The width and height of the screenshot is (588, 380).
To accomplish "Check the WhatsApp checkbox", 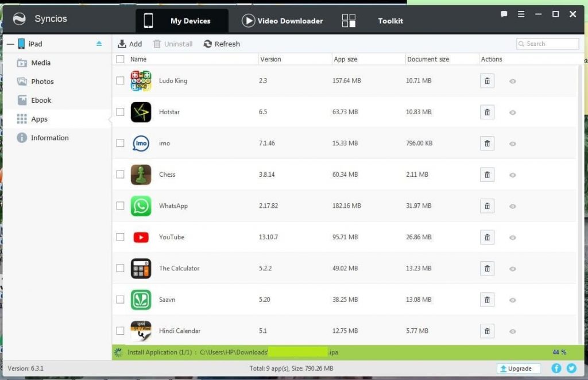I will tap(120, 205).
